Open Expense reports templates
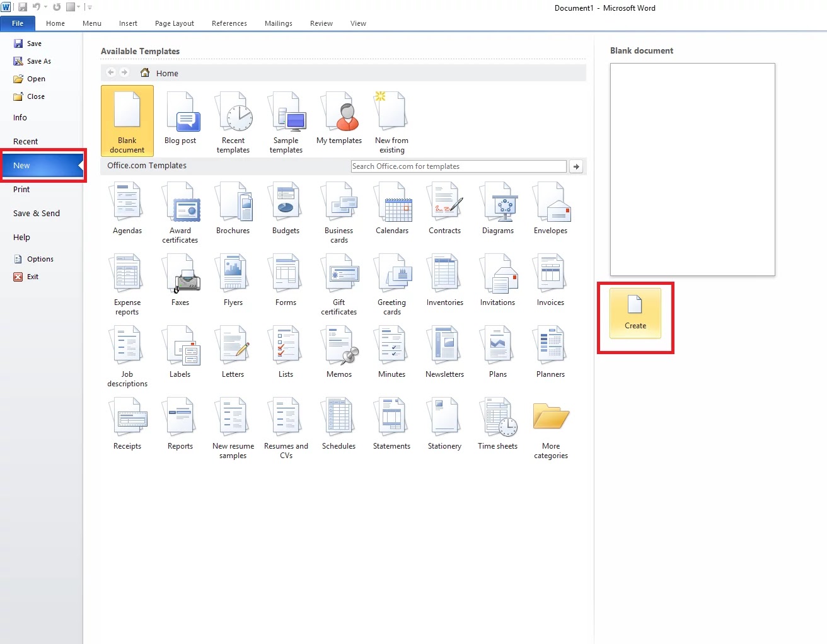This screenshot has height=644, width=827. (x=127, y=284)
